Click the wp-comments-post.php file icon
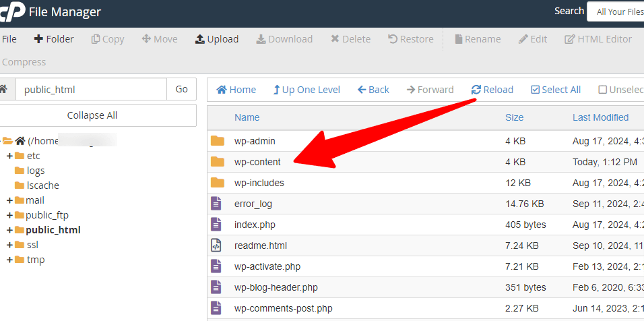The width and height of the screenshot is (644, 321). [x=216, y=308]
